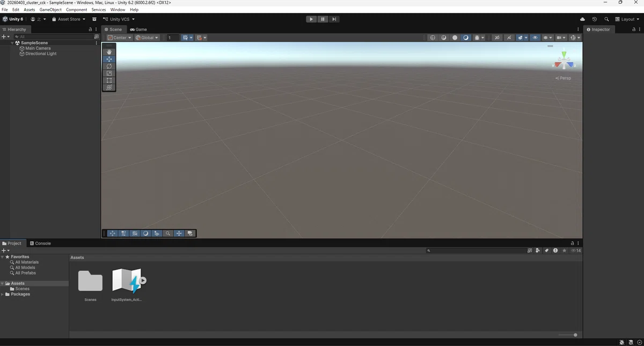Open the Layout dropdown
Viewport: 644px width, 346px height.
pos(627,19)
